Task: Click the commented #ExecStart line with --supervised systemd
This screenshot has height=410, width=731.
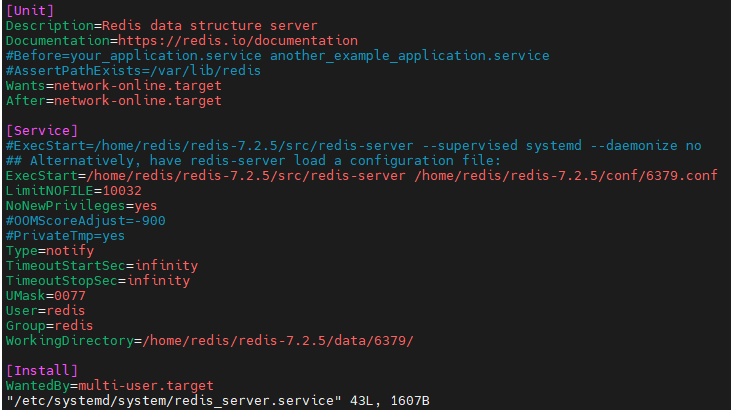Action: (354, 146)
